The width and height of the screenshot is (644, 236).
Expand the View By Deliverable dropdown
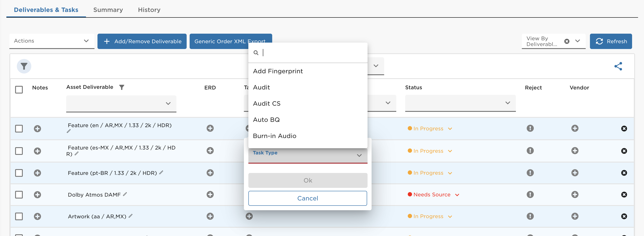pyautogui.click(x=578, y=41)
